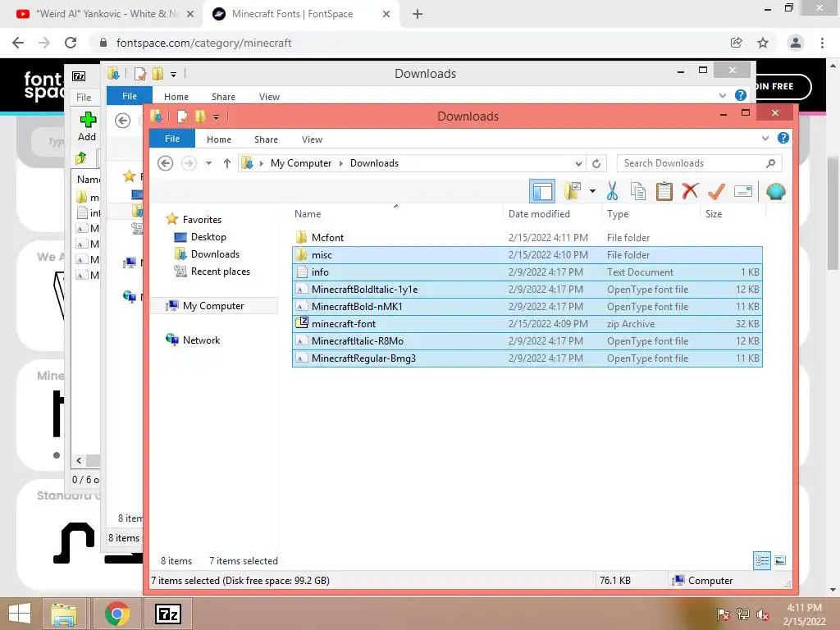Select MinecraftBoldItalic-1y1e font file

527,290
